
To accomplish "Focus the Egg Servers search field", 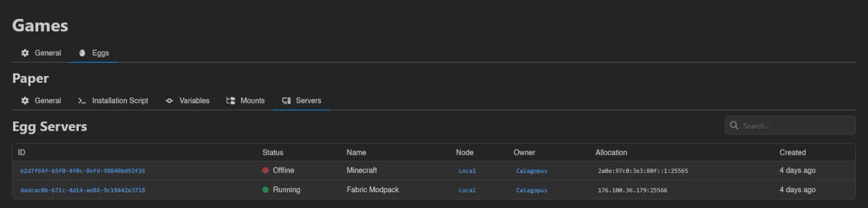I will [x=790, y=125].
